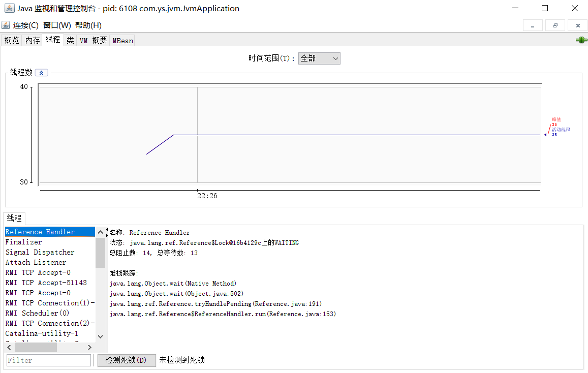The width and height of the screenshot is (588, 373).
Task: Select the Reference Handler thread
Action: coord(50,232)
